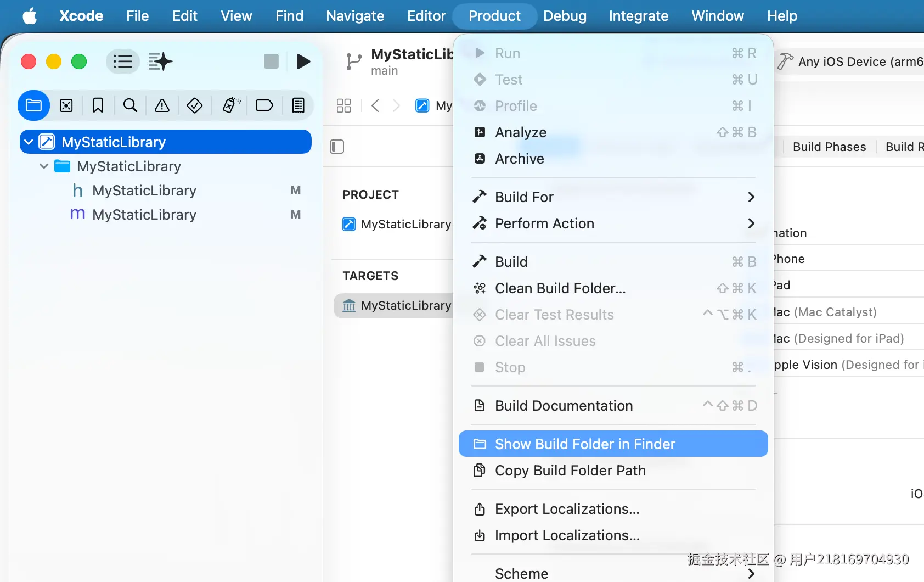The height and width of the screenshot is (582, 924).
Task: Choose Clean Build Folder…
Action: (613, 288)
